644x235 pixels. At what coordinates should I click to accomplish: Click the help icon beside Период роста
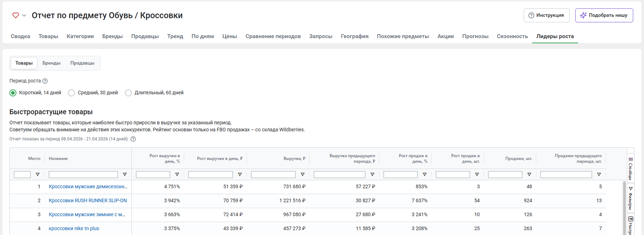(45, 81)
